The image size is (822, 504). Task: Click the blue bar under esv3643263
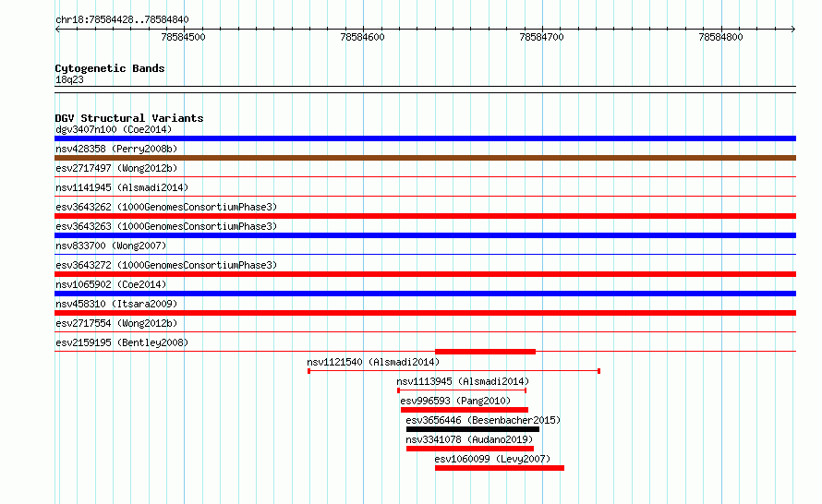(x=425, y=235)
